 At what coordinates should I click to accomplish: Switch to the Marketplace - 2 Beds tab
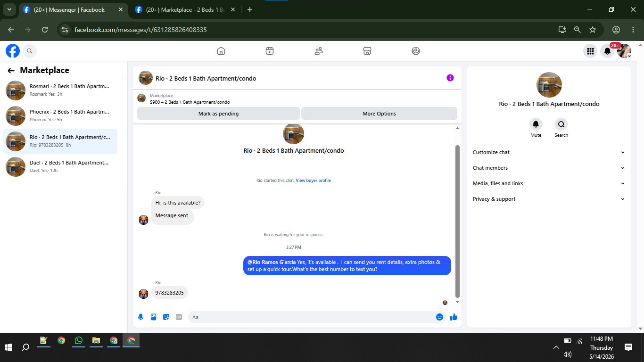(x=185, y=10)
